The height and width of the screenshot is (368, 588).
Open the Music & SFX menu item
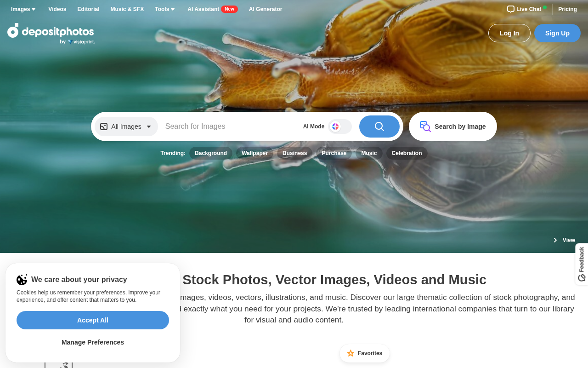click(x=127, y=9)
